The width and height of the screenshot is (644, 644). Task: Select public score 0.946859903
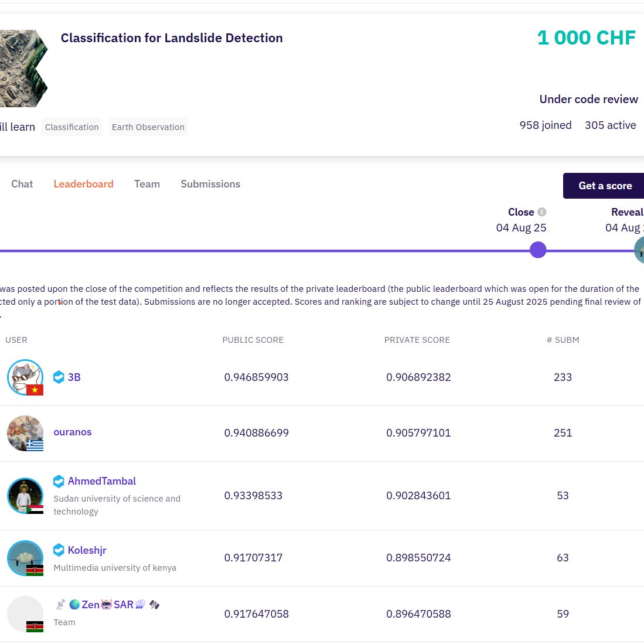pos(256,377)
